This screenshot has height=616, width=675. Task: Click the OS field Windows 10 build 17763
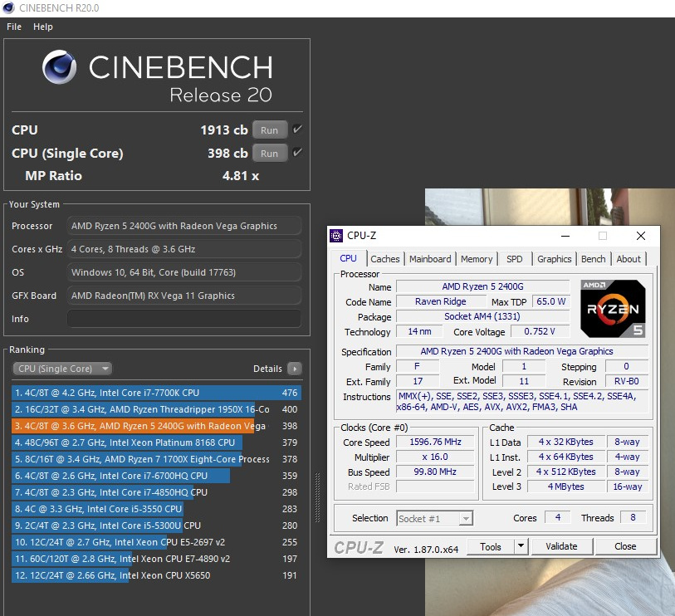pyautogui.click(x=184, y=272)
